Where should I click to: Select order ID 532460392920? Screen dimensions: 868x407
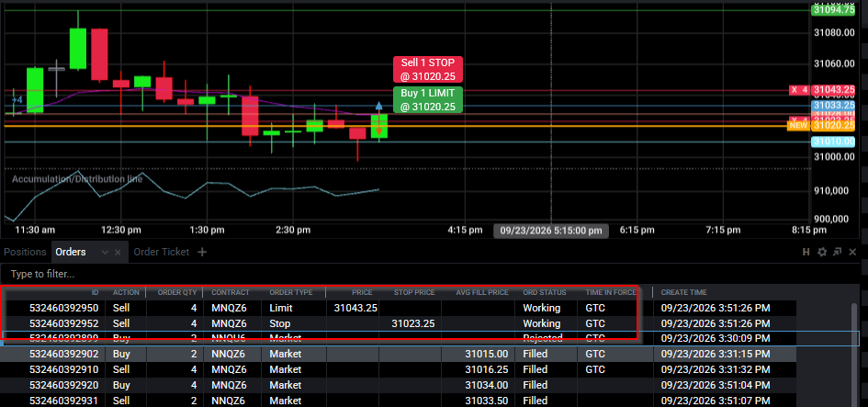pos(63,385)
